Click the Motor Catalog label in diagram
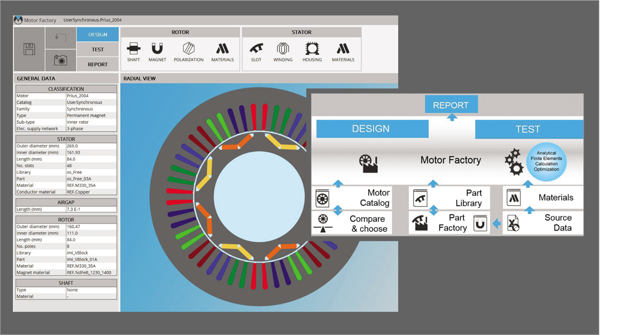This screenshot has width=644, height=335. click(x=375, y=198)
